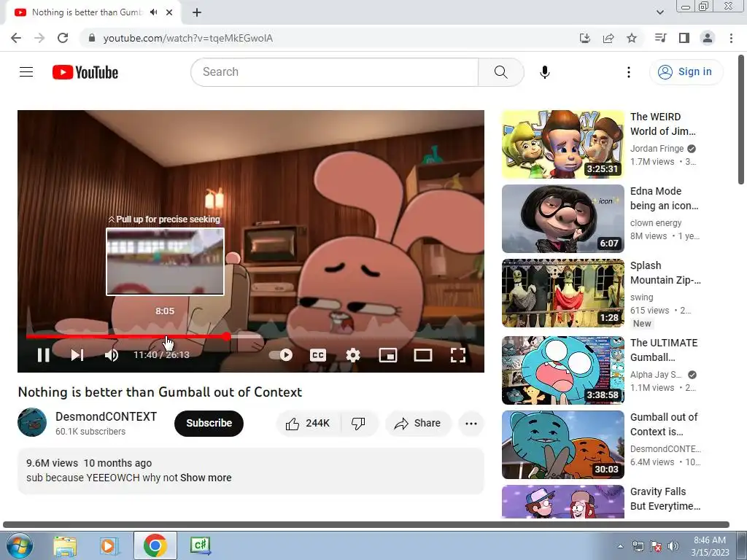The image size is (747, 560).
Task: Select the Nothing is better than Gumball tab
Action: coord(87,12)
